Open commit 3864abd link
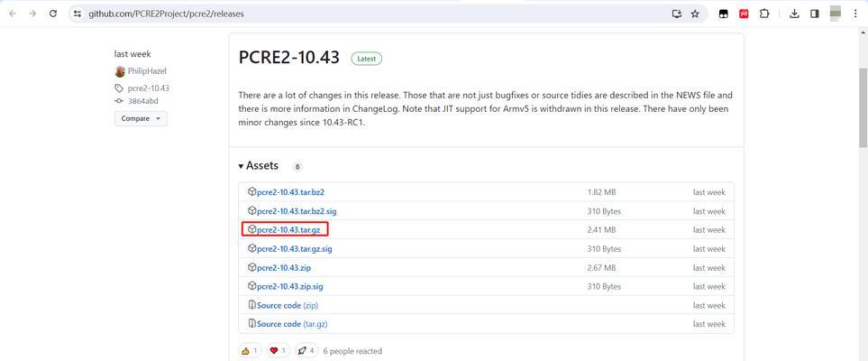868x361 pixels. pyautogui.click(x=142, y=101)
